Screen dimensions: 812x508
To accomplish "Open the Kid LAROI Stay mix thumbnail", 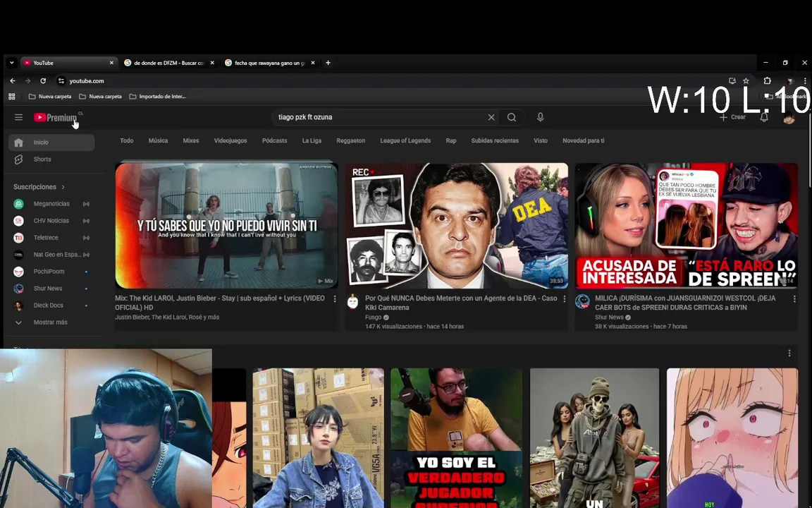I will click(x=226, y=226).
